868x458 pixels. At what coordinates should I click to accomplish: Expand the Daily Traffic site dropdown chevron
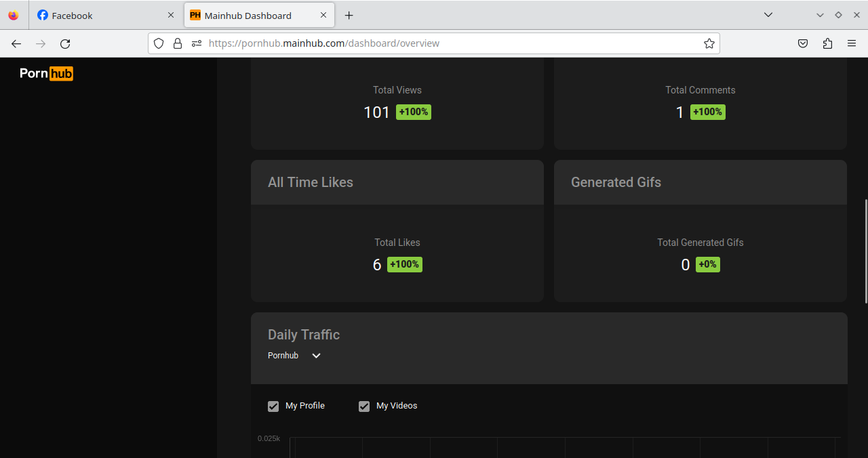click(x=316, y=356)
